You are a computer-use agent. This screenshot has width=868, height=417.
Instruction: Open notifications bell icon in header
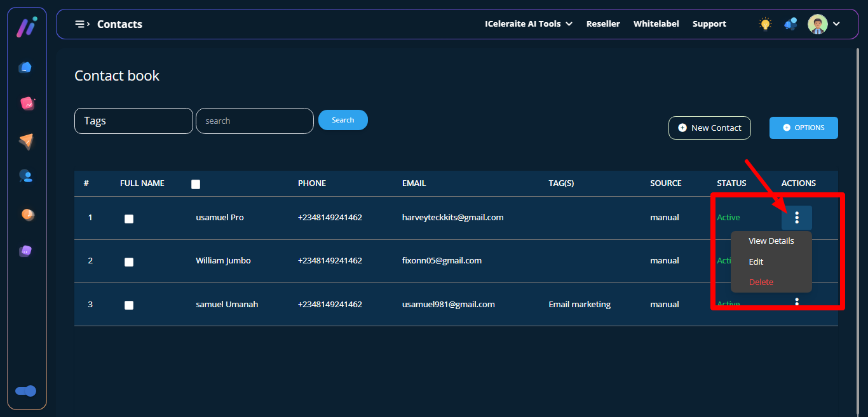[790, 24]
